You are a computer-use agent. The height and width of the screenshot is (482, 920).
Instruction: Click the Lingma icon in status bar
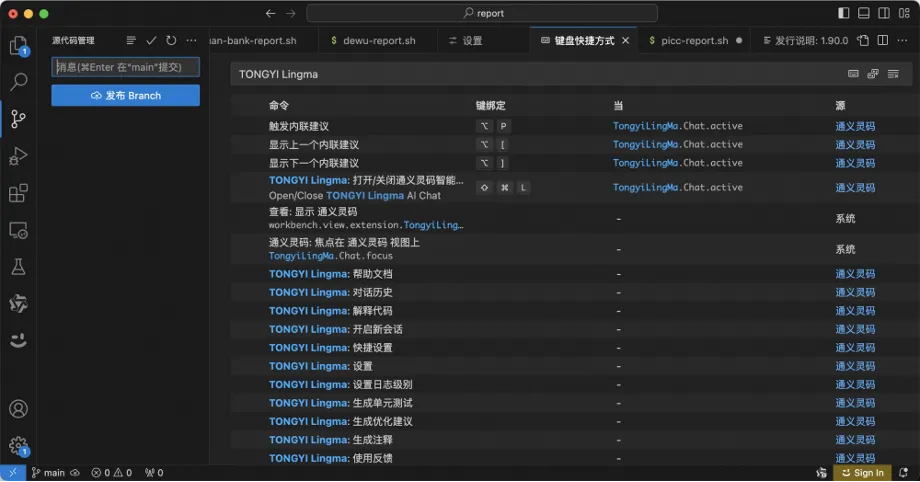point(821,473)
